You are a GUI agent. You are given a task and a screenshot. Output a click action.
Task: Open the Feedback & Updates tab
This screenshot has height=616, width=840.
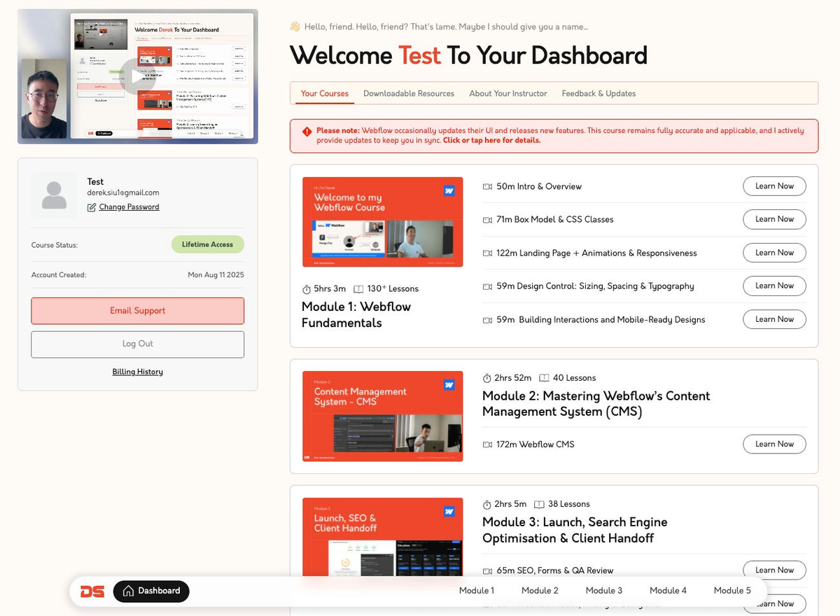(x=598, y=94)
